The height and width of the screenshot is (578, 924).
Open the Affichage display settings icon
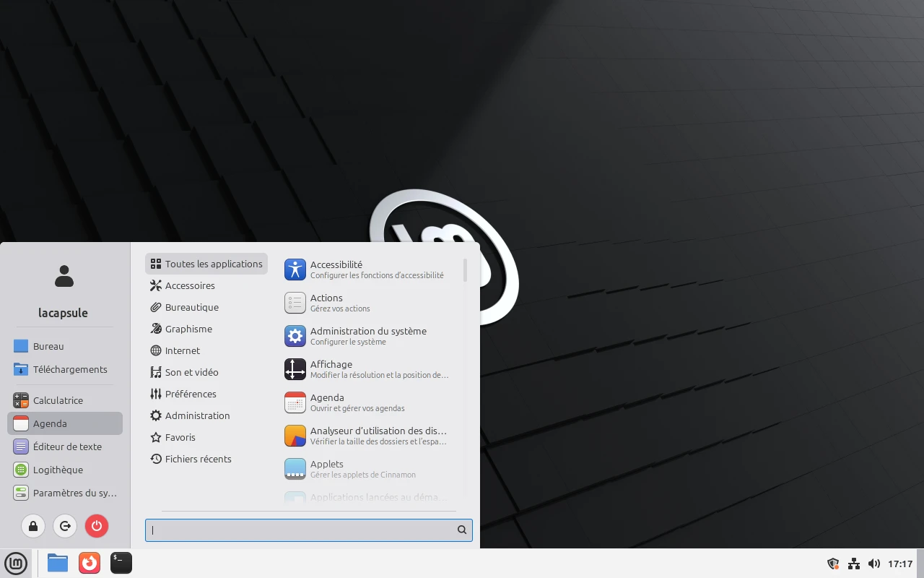295,369
